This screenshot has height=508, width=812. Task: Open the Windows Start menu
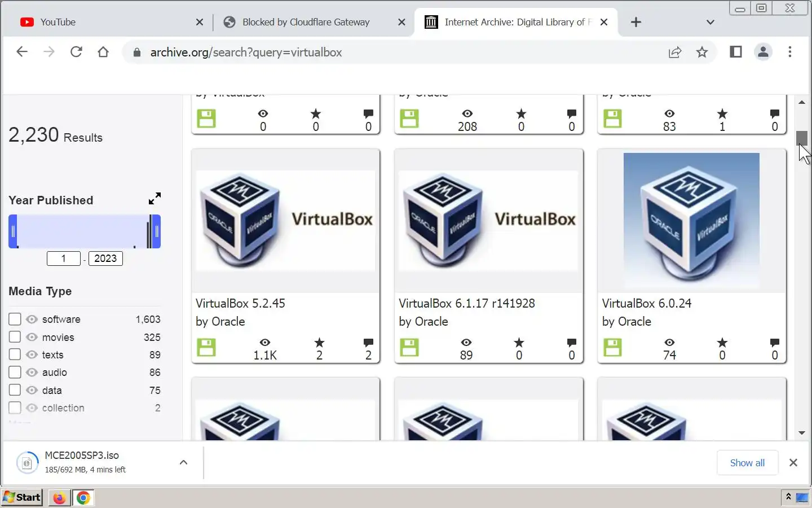click(x=22, y=497)
